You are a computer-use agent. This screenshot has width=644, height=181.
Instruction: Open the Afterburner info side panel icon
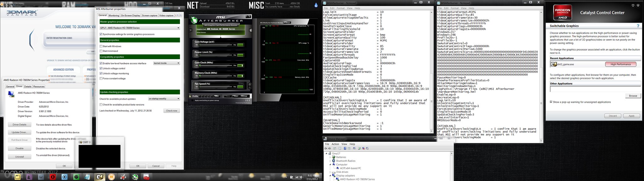(x=251, y=30)
